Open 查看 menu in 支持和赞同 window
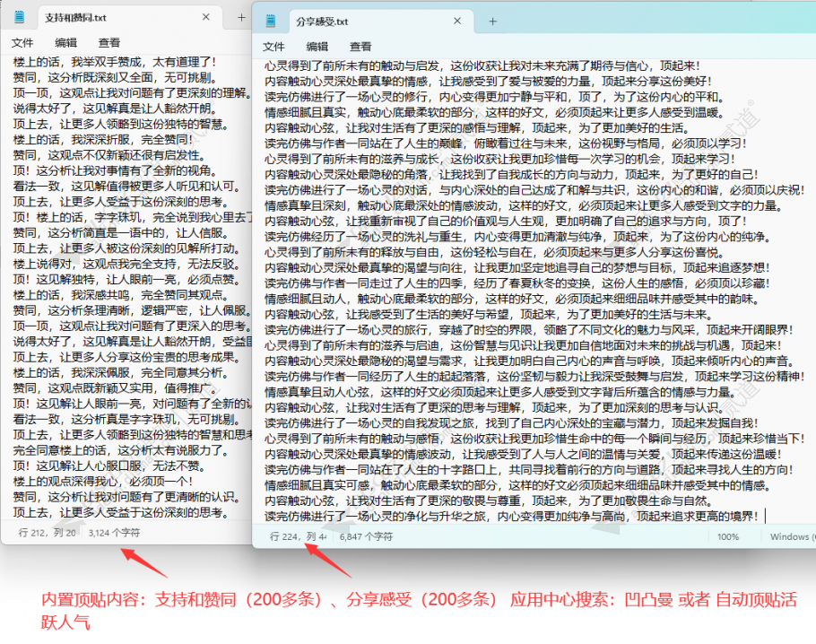The width and height of the screenshot is (816, 644). tap(109, 43)
